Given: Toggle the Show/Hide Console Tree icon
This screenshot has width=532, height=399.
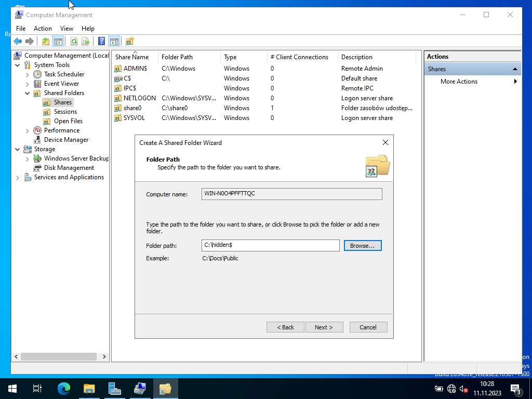Looking at the screenshot, I should [x=58, y=42].
